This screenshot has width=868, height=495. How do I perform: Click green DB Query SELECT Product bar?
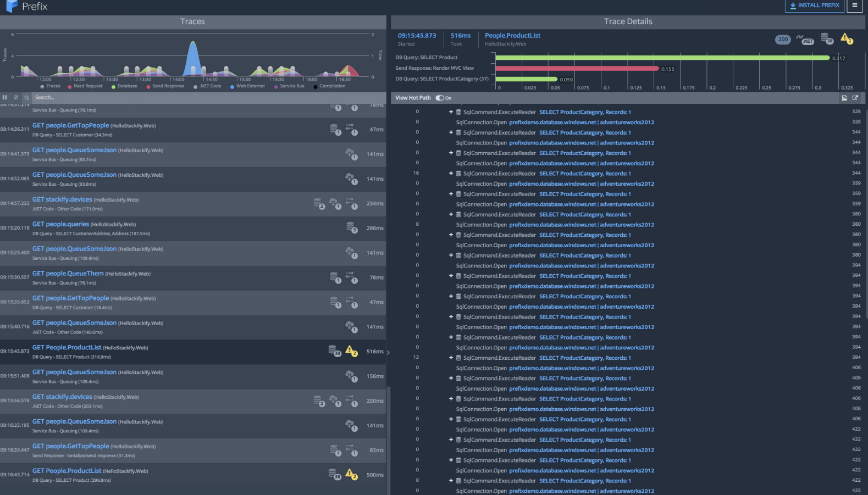(x=662, y=58)
